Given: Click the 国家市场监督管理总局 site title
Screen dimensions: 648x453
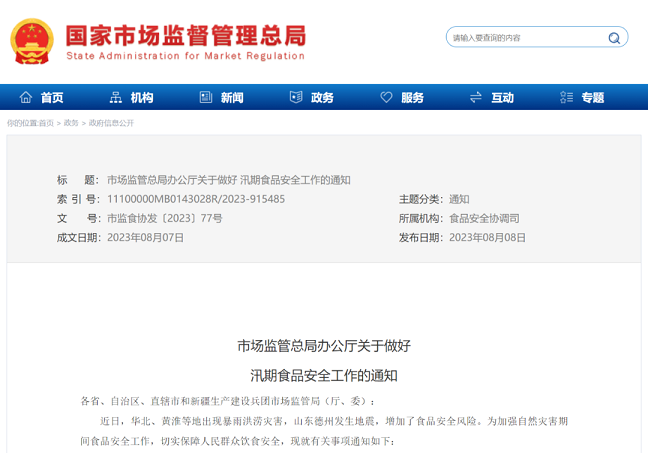Looking at the screenshot, I should tap(186, 36).
